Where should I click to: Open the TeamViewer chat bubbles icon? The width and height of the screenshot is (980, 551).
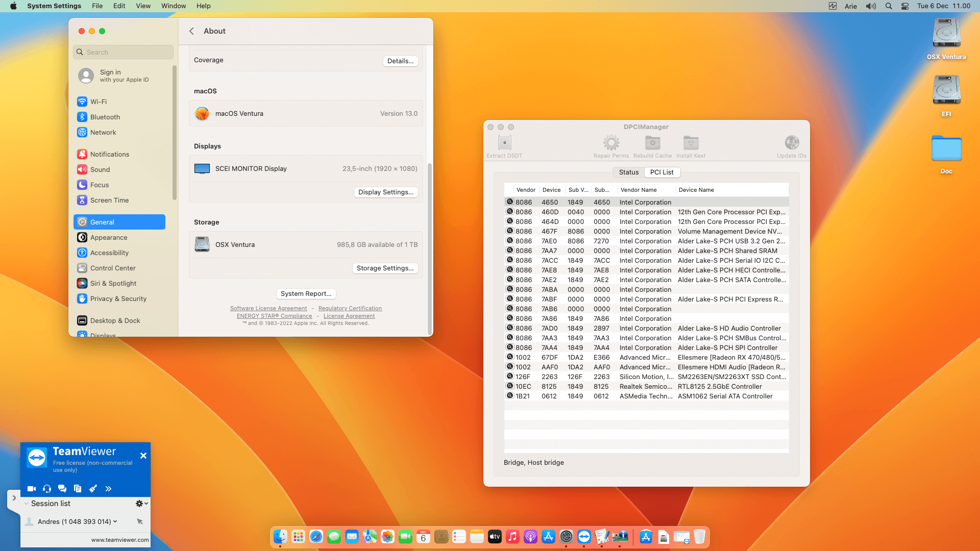(x=62, y=489)
